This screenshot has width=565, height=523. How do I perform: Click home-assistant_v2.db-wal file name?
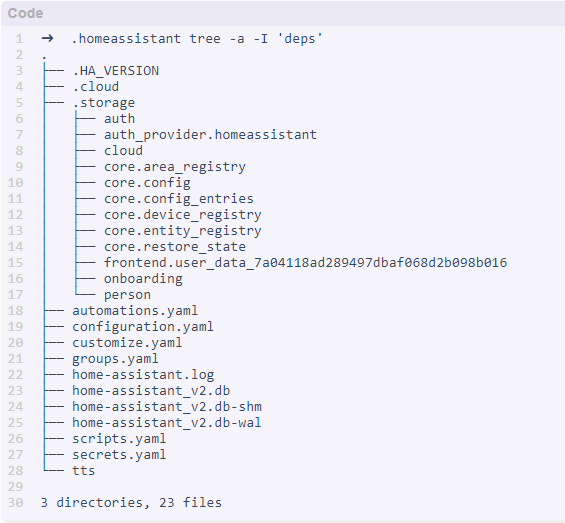pos(166,423)
